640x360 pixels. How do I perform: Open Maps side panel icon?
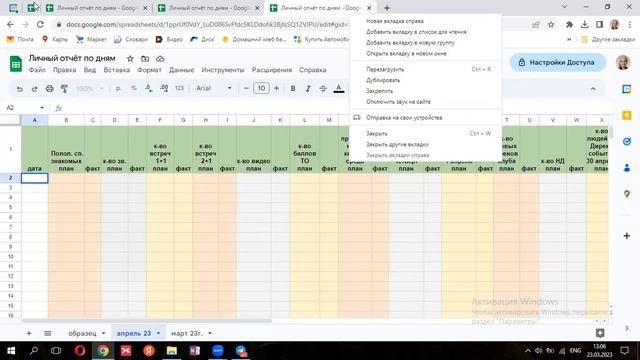(627, 194)
